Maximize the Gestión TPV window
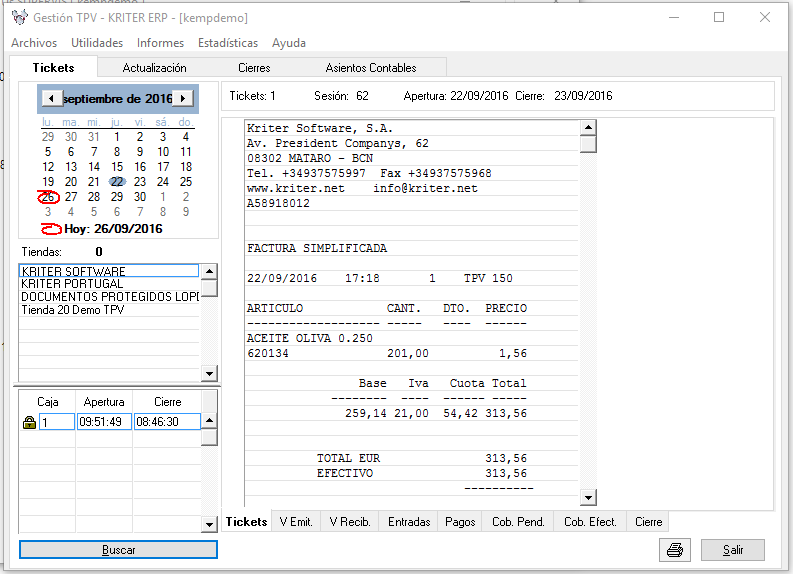Viewport: 793px width, 574px height. click(x=719, y=17)
